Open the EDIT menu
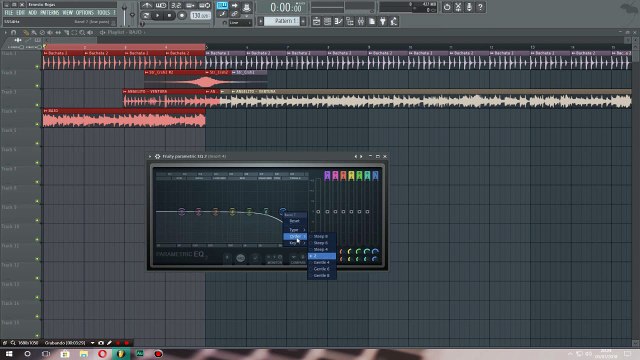 [20, 13]
